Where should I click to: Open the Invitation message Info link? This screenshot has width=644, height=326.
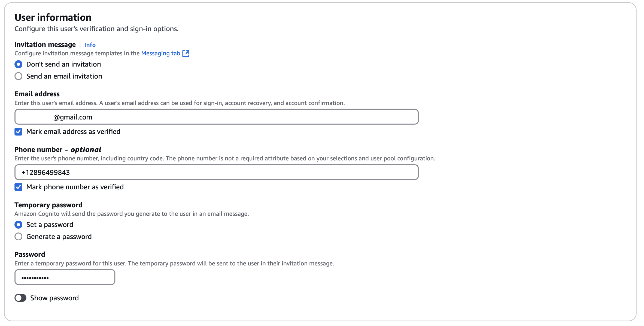pyautogui.click(x=90, y=45)
